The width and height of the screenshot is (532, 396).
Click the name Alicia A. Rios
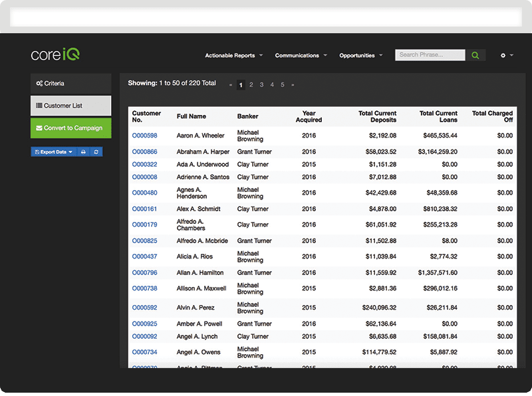point(194,256)
